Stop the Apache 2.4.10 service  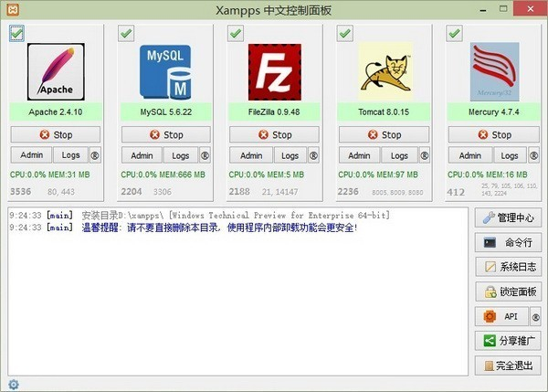(56, 134)
